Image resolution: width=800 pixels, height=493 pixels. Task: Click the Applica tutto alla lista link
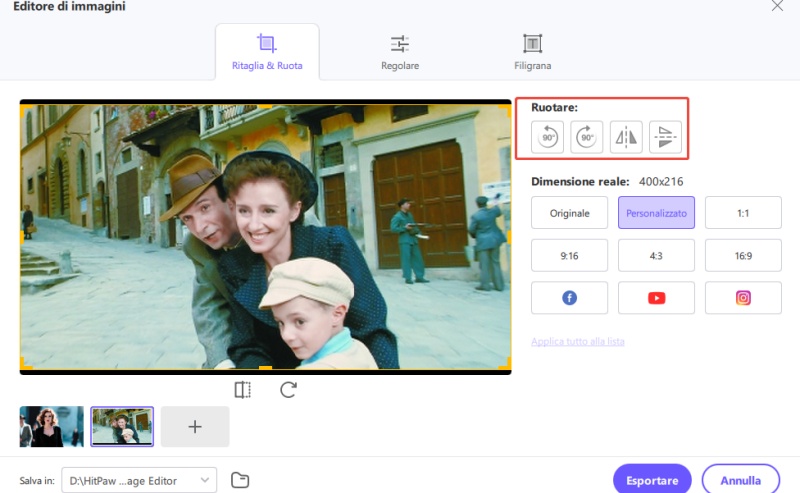pos(578,341)
